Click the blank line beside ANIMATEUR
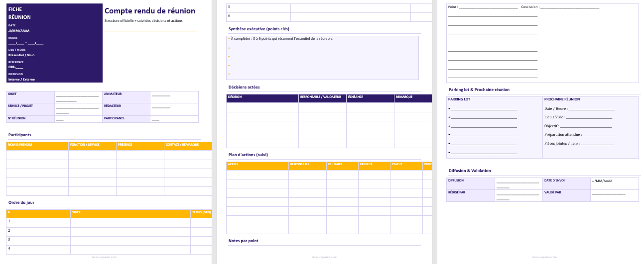644x264 pixels. point(161,95)
